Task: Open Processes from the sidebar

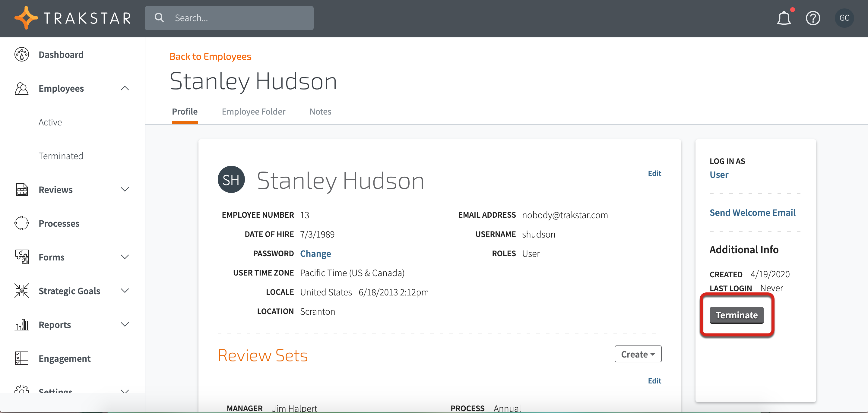Action: pos(59,223)
